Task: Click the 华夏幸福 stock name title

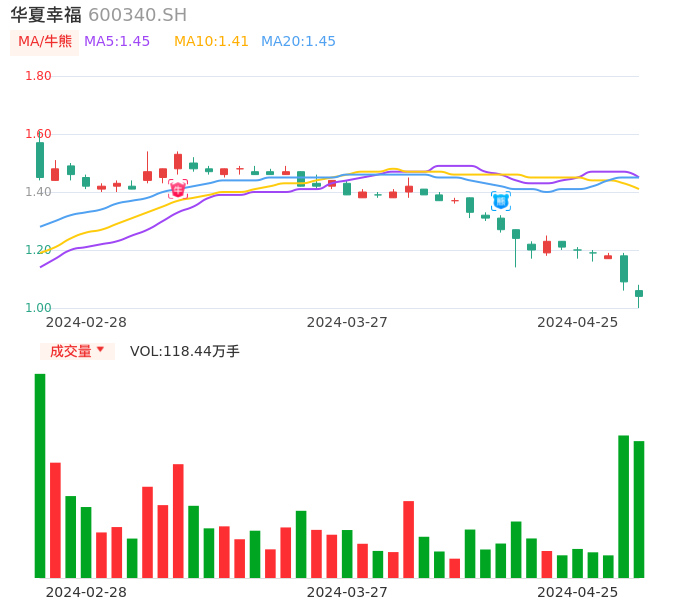Action: (46, 15)
